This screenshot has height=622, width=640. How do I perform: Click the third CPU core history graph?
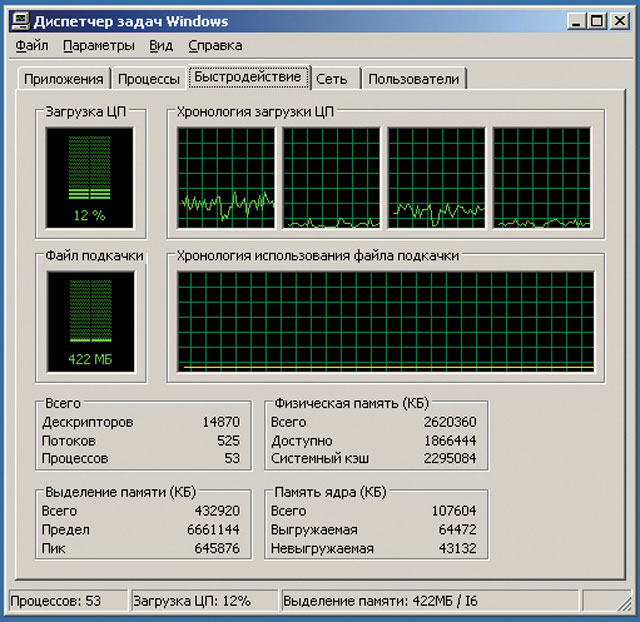436,178
